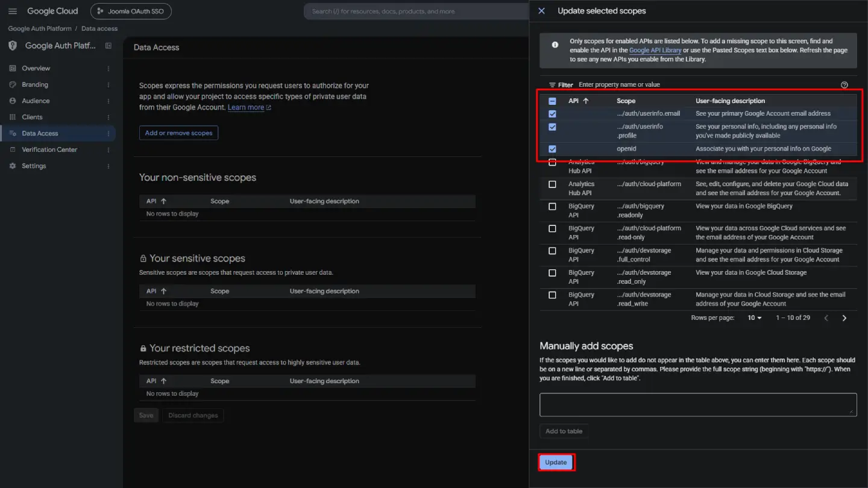Uncheck the userinfo.profile scope checkbox
Viewport: 868px width, 488px height.
point(552,127)
